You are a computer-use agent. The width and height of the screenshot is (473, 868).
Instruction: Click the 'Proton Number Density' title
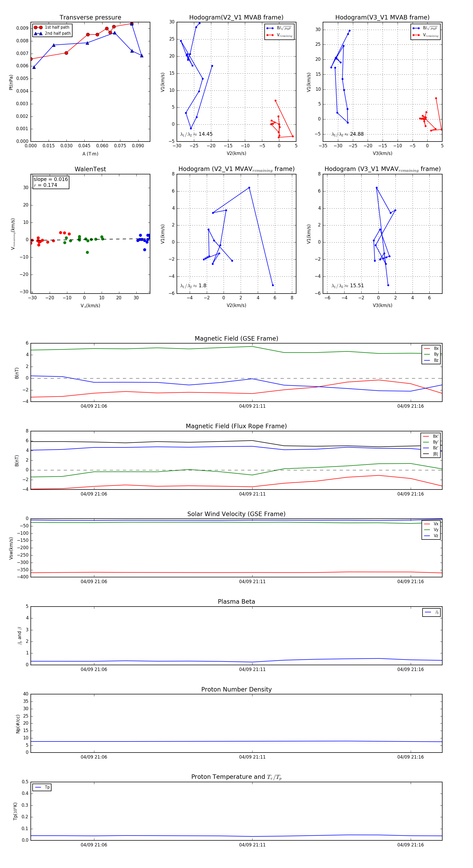(236, 689)
